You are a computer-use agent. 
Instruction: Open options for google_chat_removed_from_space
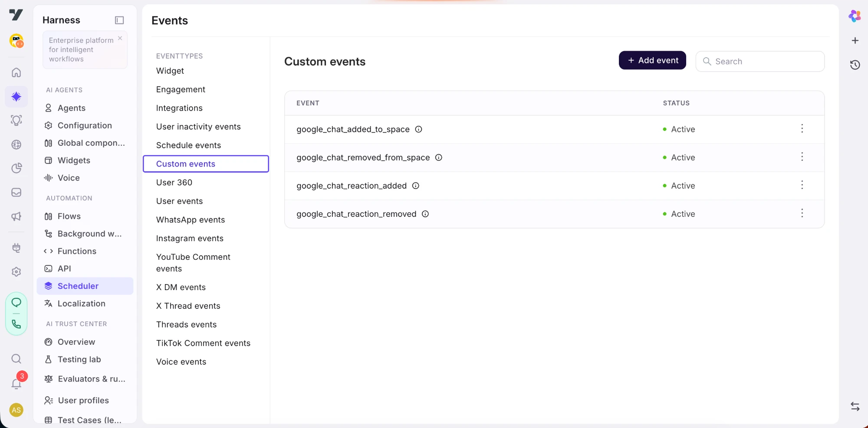coord(802,157)
